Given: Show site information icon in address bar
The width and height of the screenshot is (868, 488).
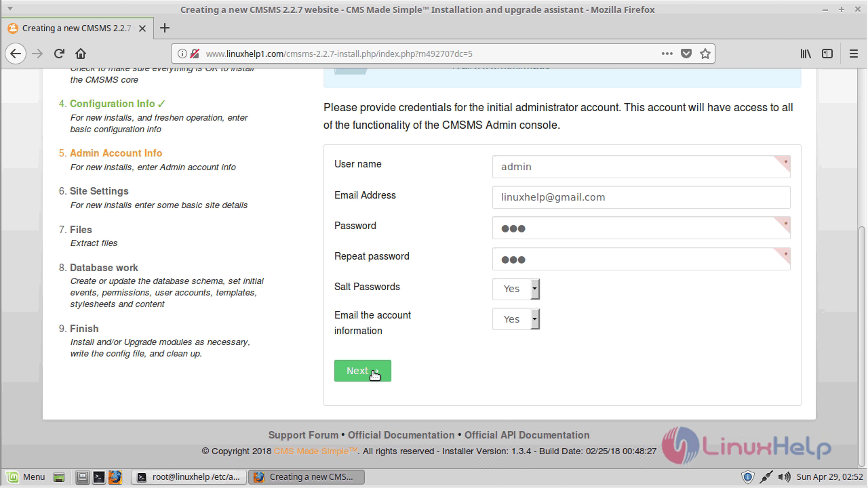Looking at the screenshot, I should click(x=182, y=54).
